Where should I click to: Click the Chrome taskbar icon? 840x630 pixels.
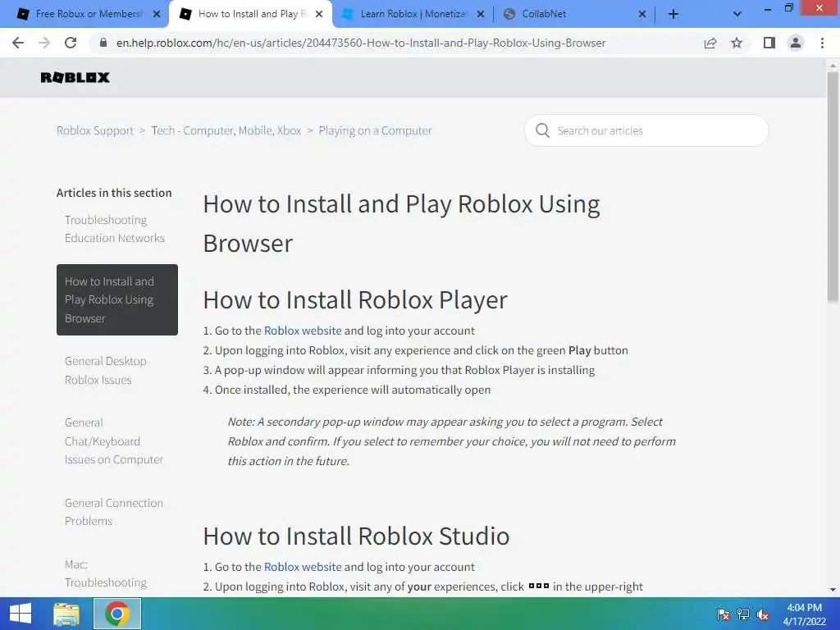117,614
